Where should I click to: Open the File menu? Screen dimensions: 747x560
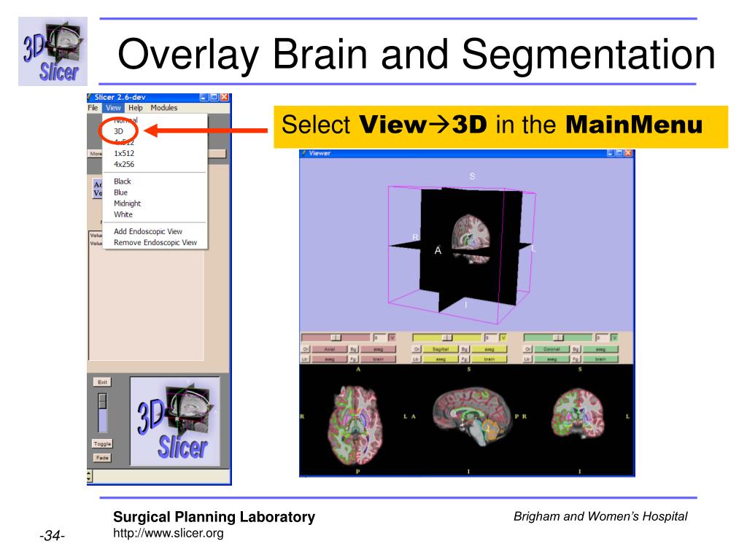93,108
